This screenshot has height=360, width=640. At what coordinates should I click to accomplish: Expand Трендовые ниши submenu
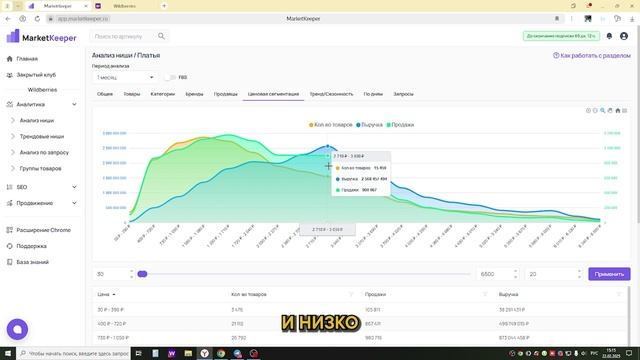click(13, 136)
